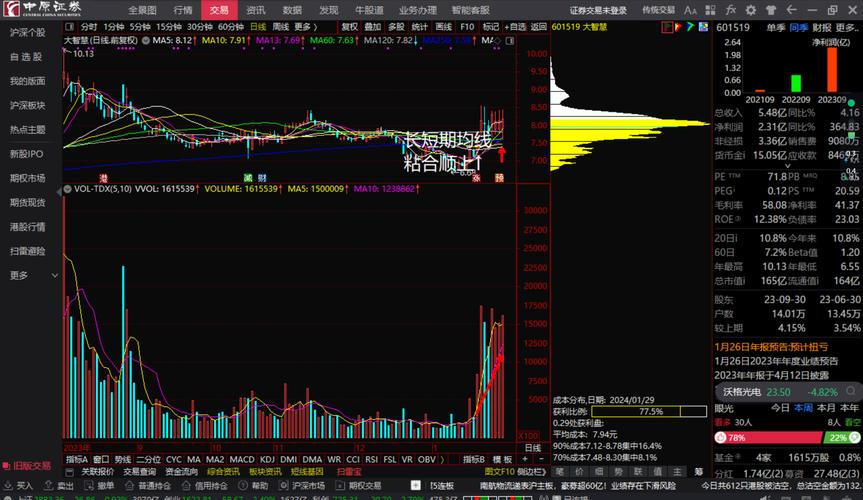Viewport: 863px width, 500px height.
Task: Click the bullish thumbs-up 78% icon
Action: click(x=720, y=438)
